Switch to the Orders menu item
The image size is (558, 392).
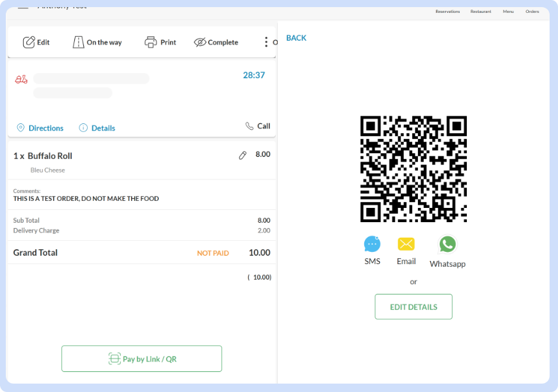pyautogui.click(x=532, y=12)
